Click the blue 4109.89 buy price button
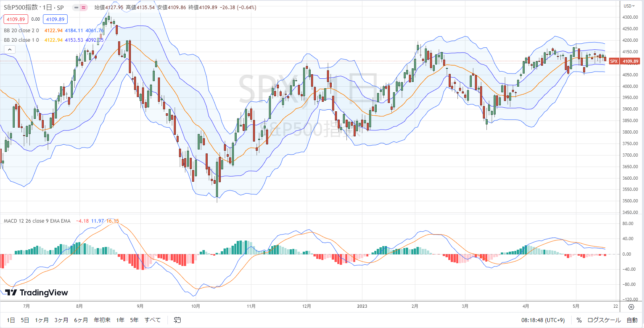The height and width of the screenshot is (328, 644). 55,19
